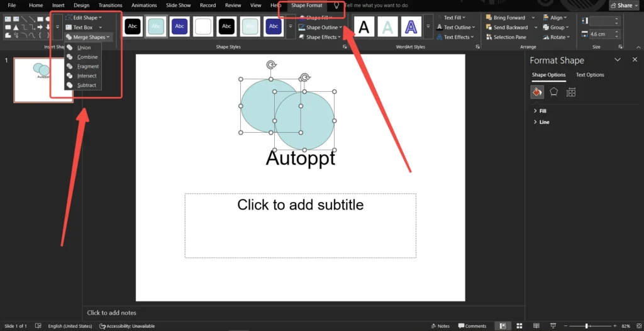Switch to the Slide Show tab

[x=178, y=5]
